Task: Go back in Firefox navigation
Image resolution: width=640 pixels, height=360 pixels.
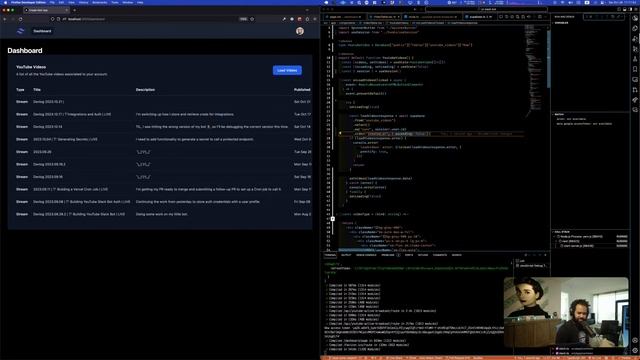Action: [x=5, y=19]
